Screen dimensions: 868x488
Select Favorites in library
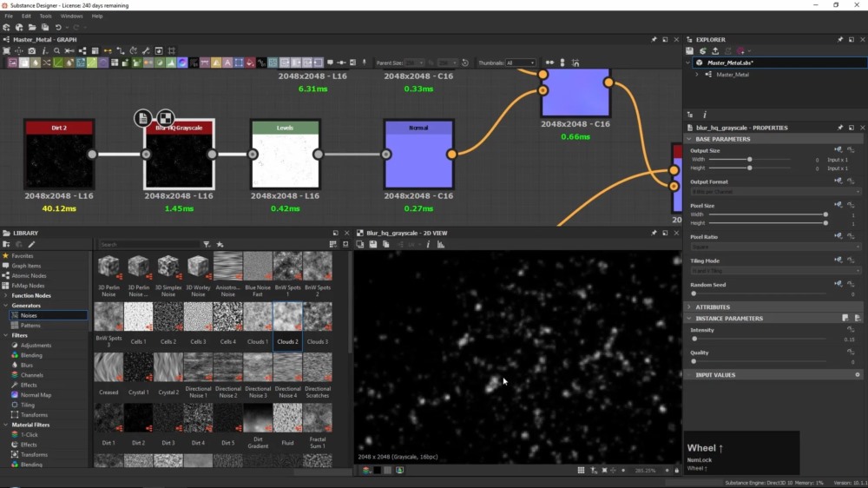pos(23,256)
